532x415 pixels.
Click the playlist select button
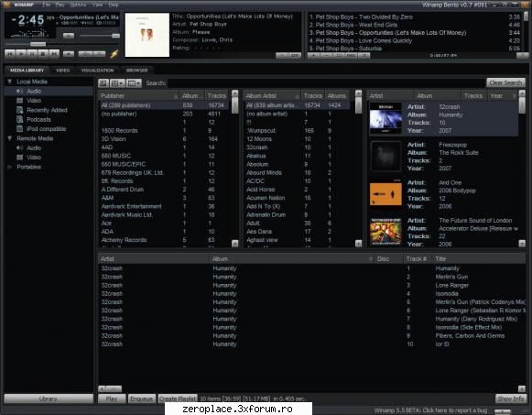click(339, 55)
